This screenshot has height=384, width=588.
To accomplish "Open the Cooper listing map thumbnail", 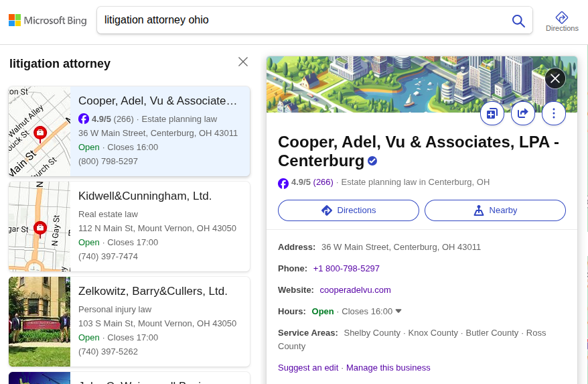I will click(40, 131).
